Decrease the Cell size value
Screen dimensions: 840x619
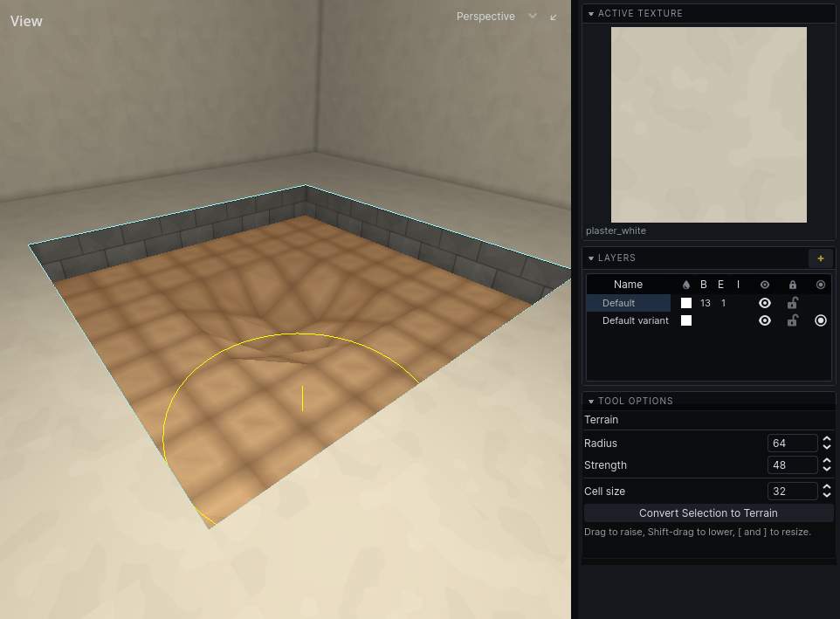point(827,495)
